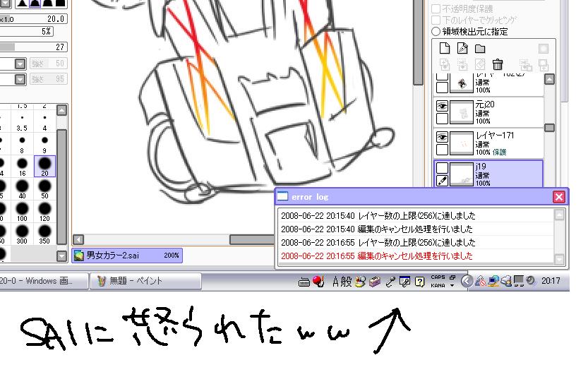
Task: Select brush size 350 preset
Action: (x=44, y=234)
